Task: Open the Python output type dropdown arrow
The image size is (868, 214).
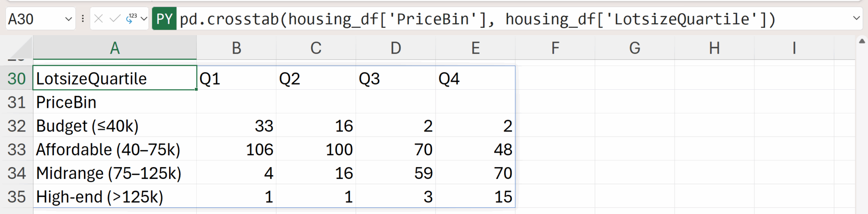Action: click(144, 19)
